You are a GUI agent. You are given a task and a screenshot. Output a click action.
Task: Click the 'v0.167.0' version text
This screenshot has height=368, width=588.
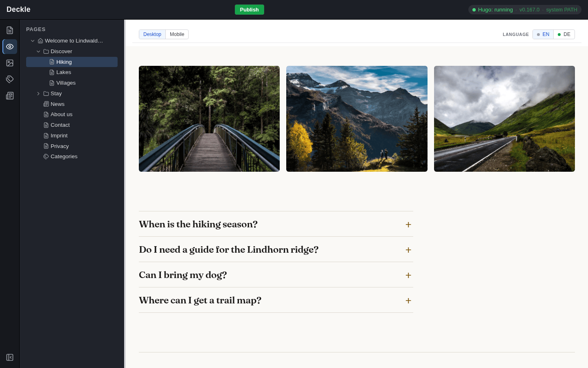529,10
